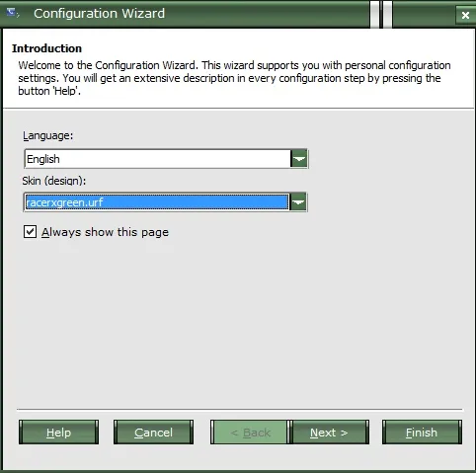476x473 pixels.
Task: Cancel the configuration wizard
Action: click(153, 433)
